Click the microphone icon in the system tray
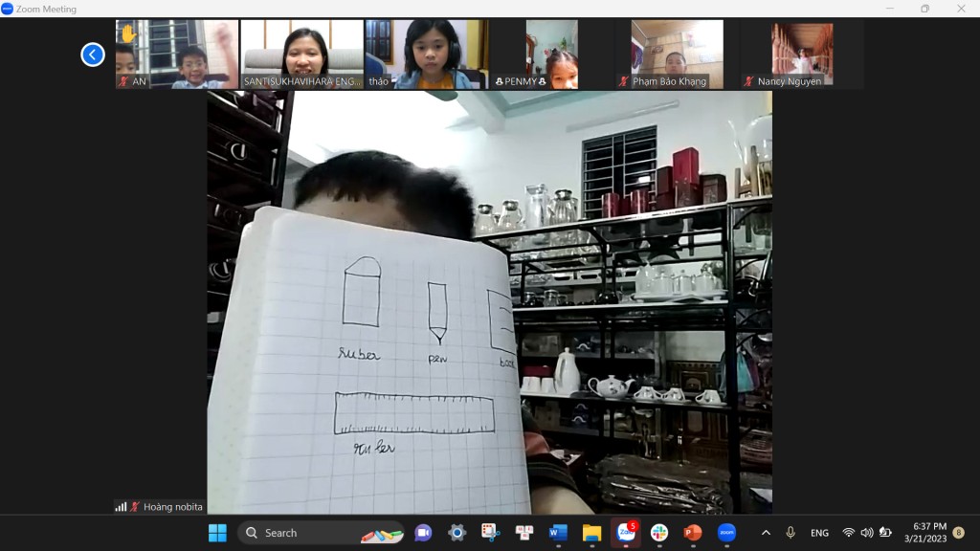 pyautogui.click(x=791, y=533)
